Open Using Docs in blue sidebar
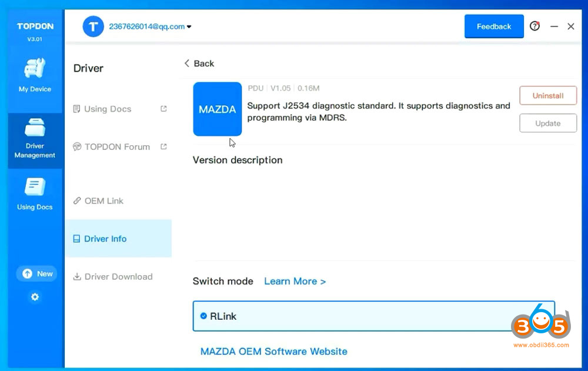588x371 pixels. tap(35, 194)
